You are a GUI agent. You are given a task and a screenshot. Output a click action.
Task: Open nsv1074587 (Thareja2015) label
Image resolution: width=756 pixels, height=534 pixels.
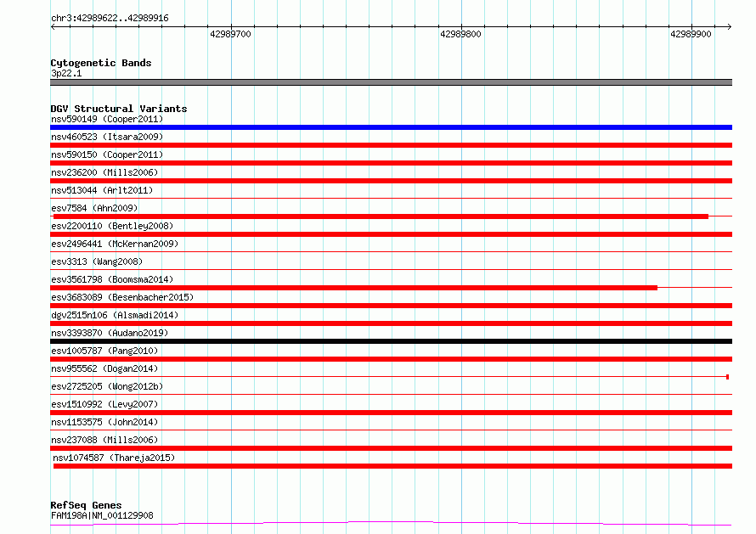tap(114, 458)
